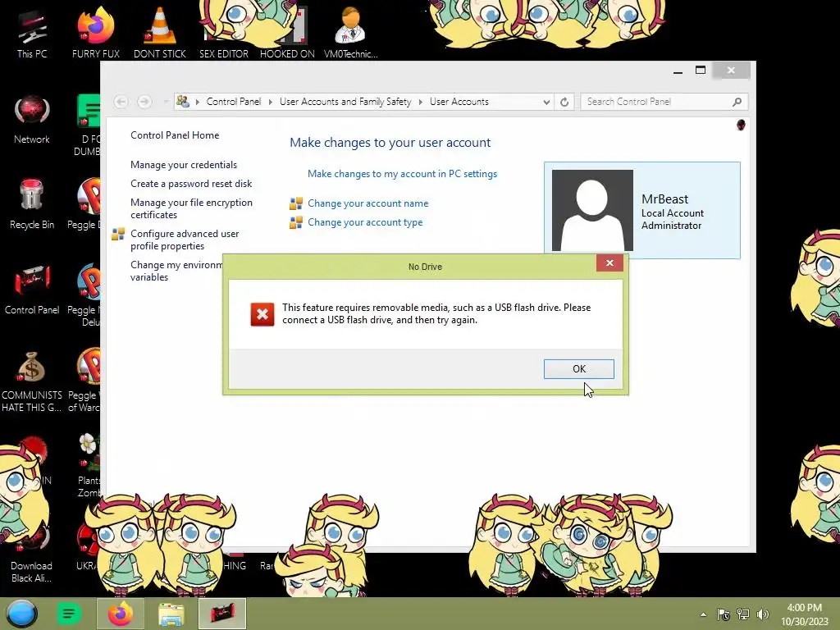Open Change my environment variables link
The height and width of the screenshot is (630, 840).
tap(176, 271)
